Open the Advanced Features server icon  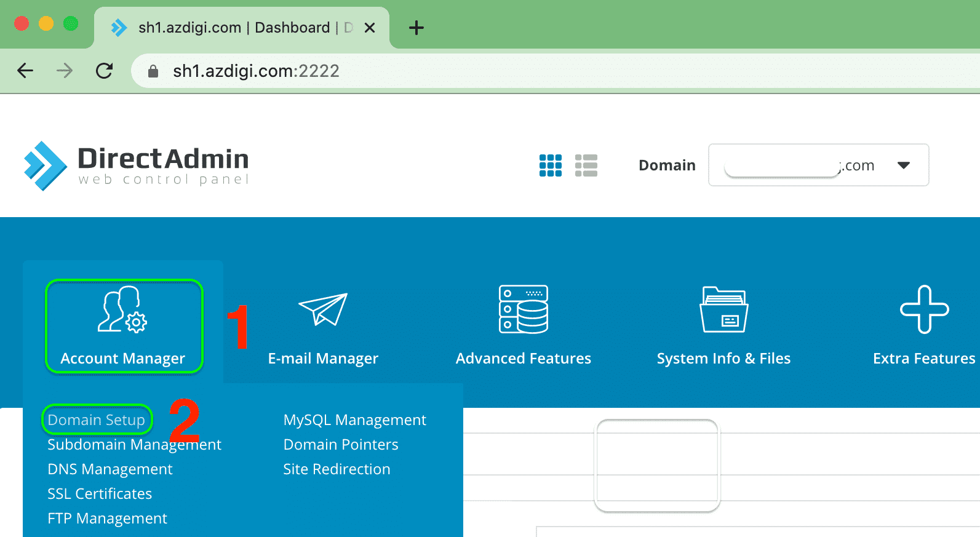tap(523, 309)
